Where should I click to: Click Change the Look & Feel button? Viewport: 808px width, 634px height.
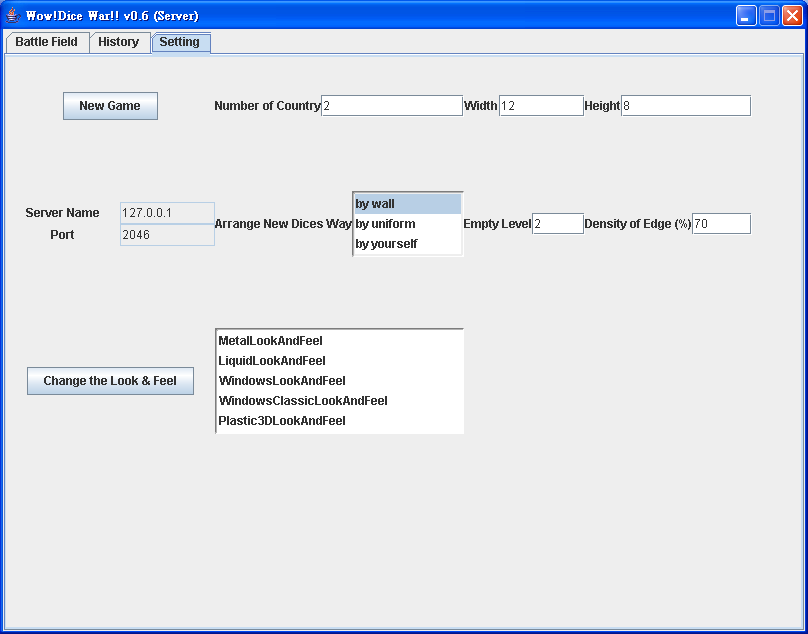pyautogui.click(x=110, y=381)
